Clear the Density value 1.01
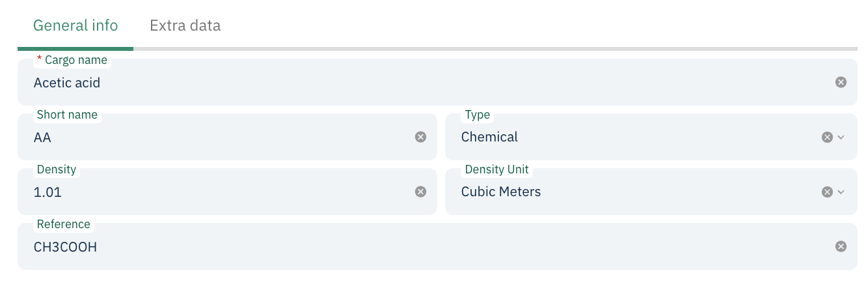The height and width of the screenshot is (292, 868). click(x=420, y=192)
